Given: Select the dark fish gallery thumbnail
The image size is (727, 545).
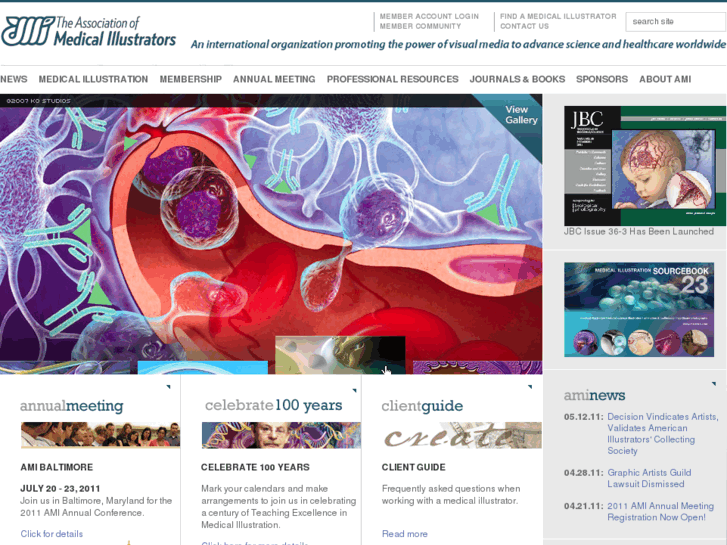Looking at the screenshot, I should [340, 355].
